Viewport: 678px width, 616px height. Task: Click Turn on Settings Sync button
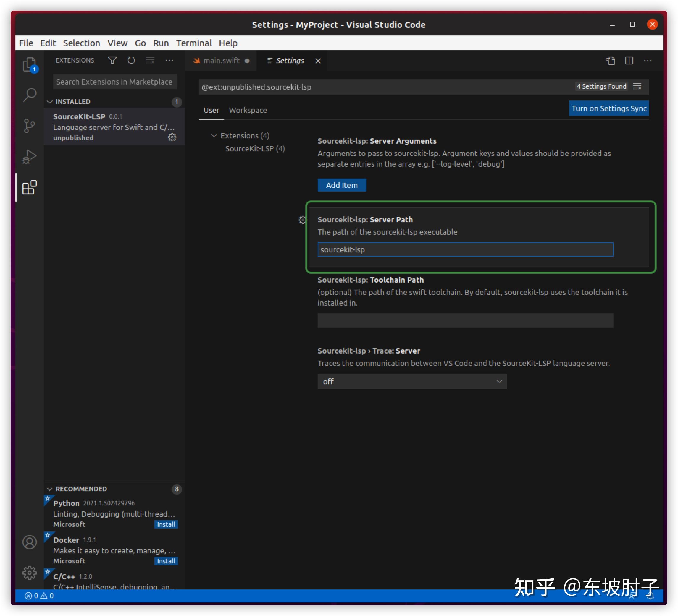point(608,108)
